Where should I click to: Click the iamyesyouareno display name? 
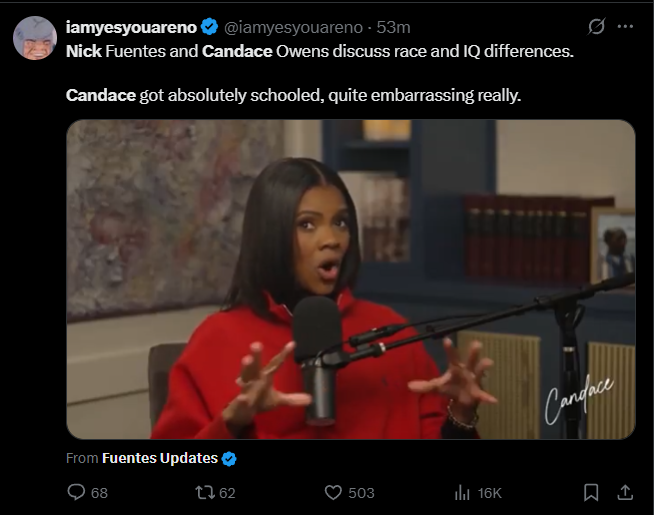[x=131, y=28]
